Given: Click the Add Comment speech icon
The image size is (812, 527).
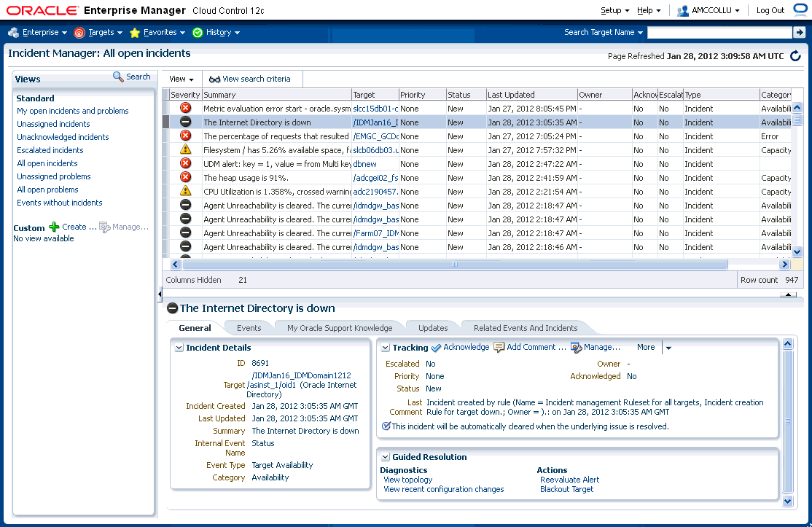Looking at the screenshot, I should coord(499,348).
